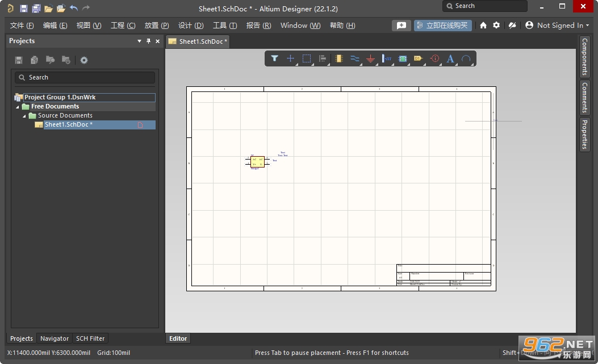This screenshot has width=598, height=364.
Task: Open the 帮助 (H) menu
Action: pyautogui.click(x=342, y=25)
